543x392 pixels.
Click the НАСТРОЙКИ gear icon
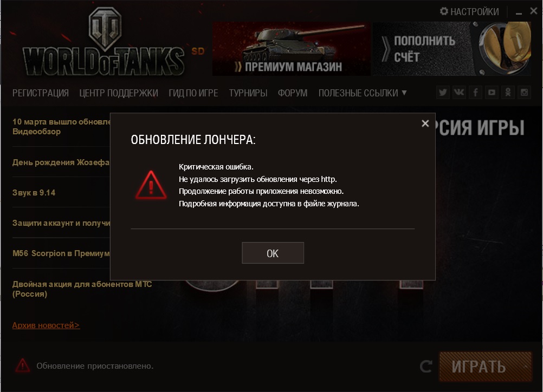point(444,11)
